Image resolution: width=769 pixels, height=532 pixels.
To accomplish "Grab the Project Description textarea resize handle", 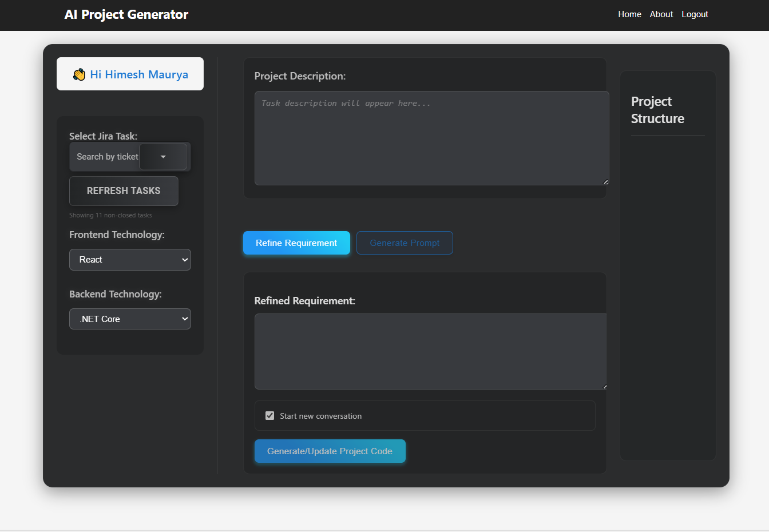I will click(x=605, y=182).
